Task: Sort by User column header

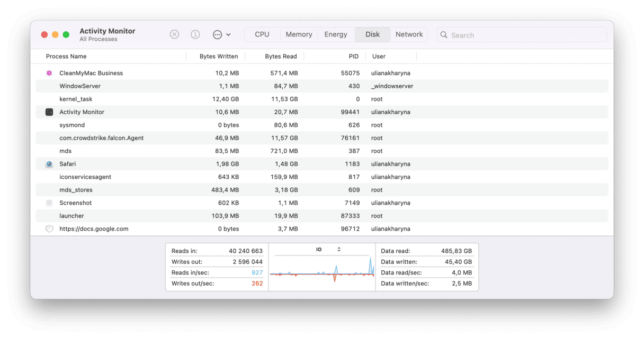Action: pos(379,57)
